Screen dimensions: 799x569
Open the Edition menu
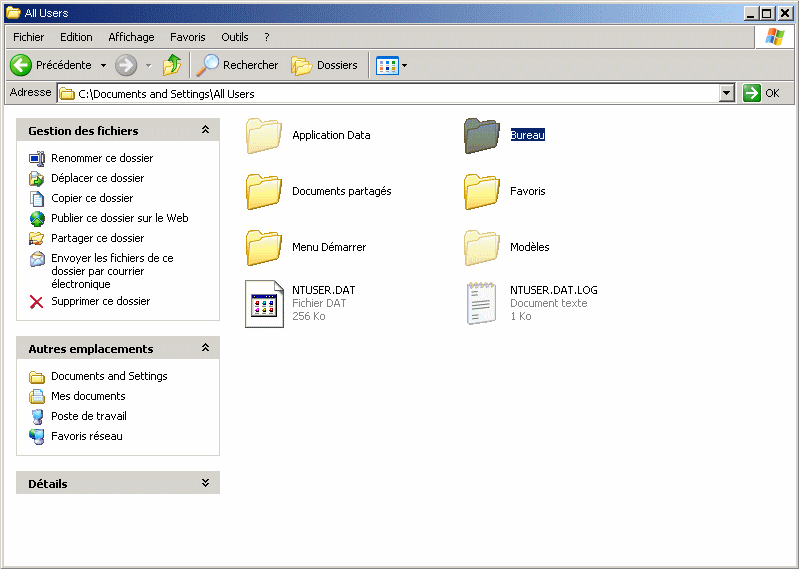coord(76,37)
